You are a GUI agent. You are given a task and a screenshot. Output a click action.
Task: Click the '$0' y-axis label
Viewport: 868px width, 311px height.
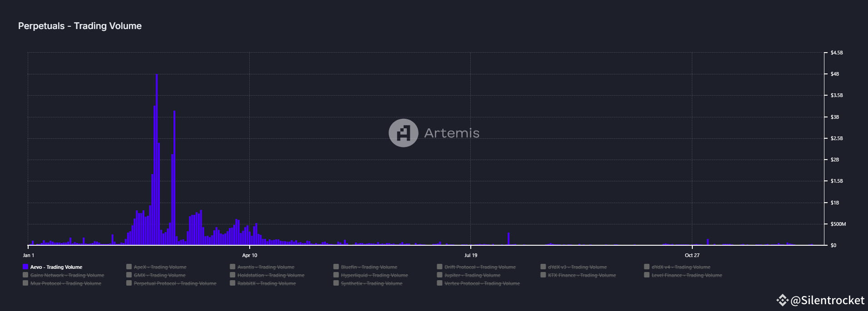833,245
